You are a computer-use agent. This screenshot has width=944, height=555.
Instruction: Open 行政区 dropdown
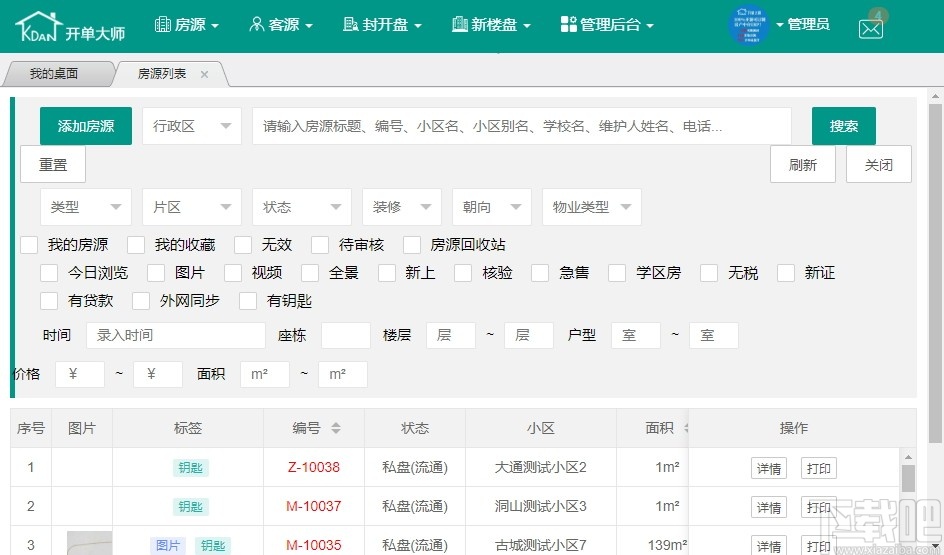tap(191, 126)
